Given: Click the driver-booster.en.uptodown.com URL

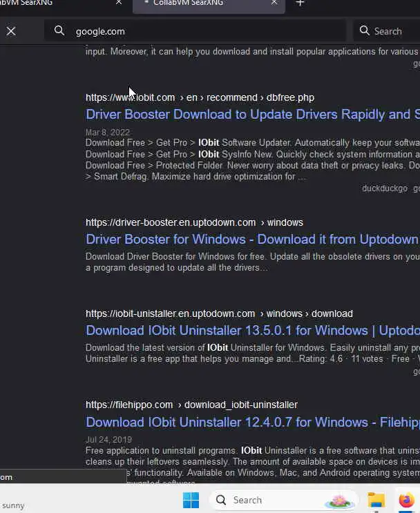Looking at the screenshot, I should pos(194,222).
